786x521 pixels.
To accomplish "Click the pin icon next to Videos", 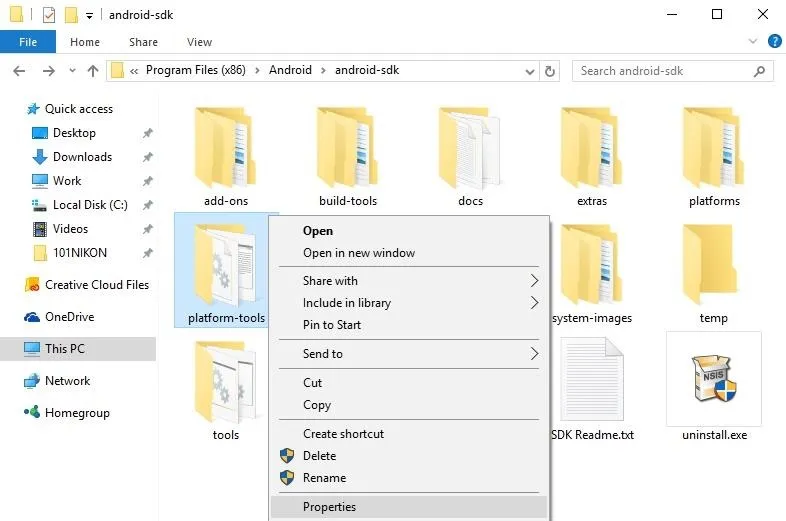I will tap(147, 229).
